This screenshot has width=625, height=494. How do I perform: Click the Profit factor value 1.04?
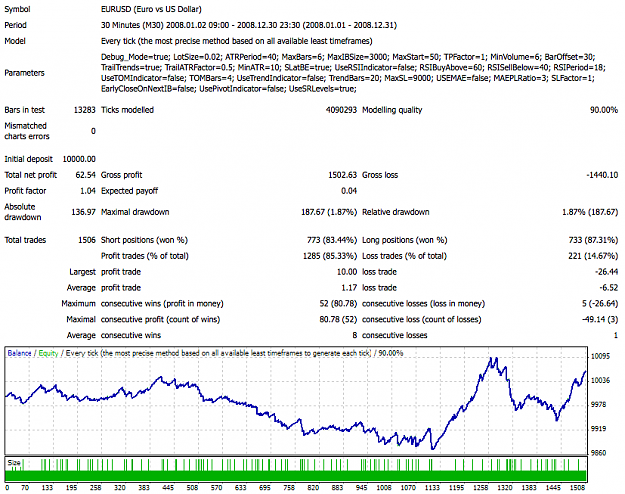(88, 191)
